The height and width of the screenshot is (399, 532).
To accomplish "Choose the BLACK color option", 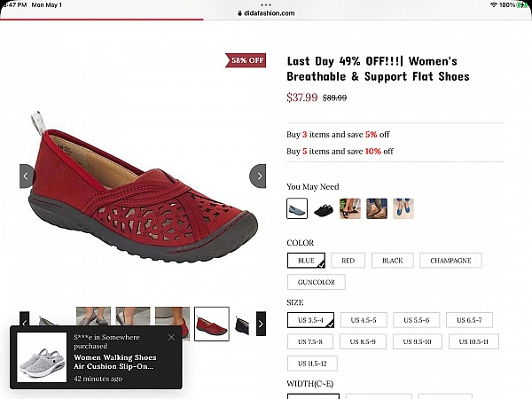I will (392, 261).
